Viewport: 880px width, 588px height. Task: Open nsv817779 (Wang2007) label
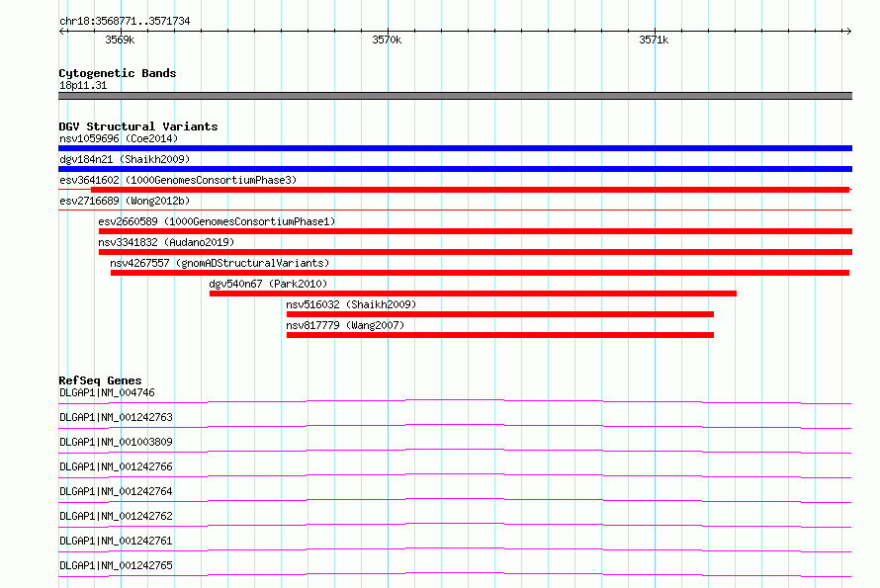click(345, 325)
